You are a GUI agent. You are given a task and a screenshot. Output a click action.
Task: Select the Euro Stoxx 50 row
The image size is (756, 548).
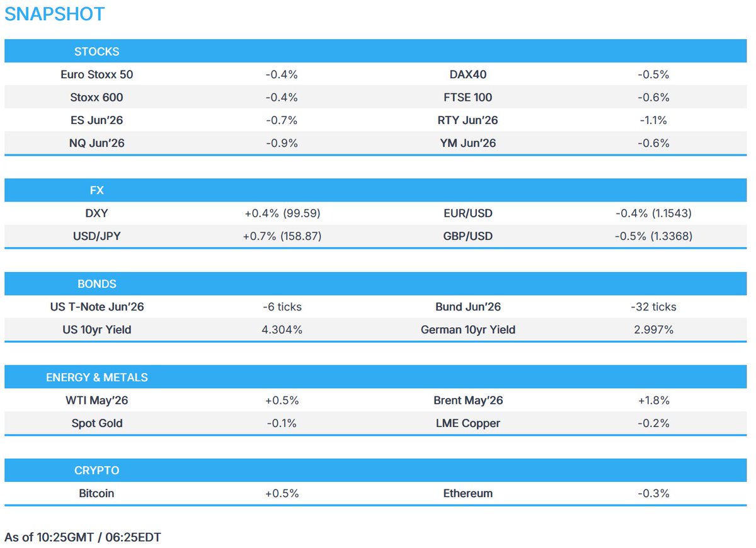pos(97,74)
